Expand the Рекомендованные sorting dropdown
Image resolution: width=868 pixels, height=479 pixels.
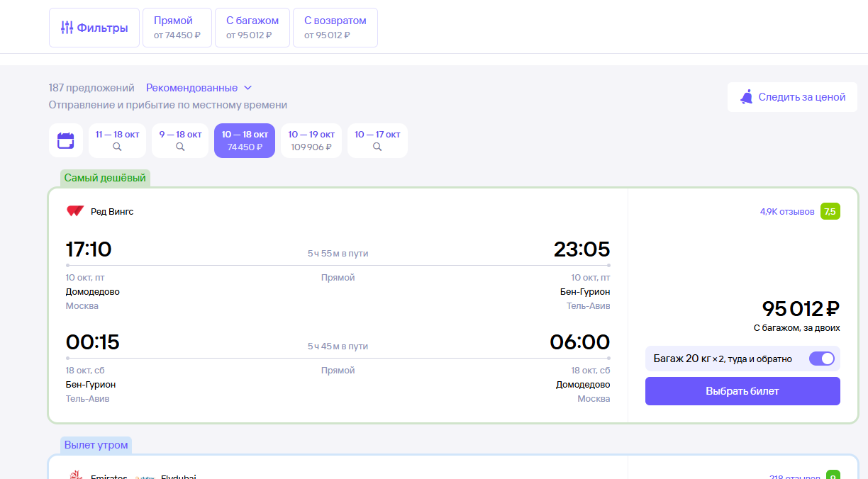[199, 88]
